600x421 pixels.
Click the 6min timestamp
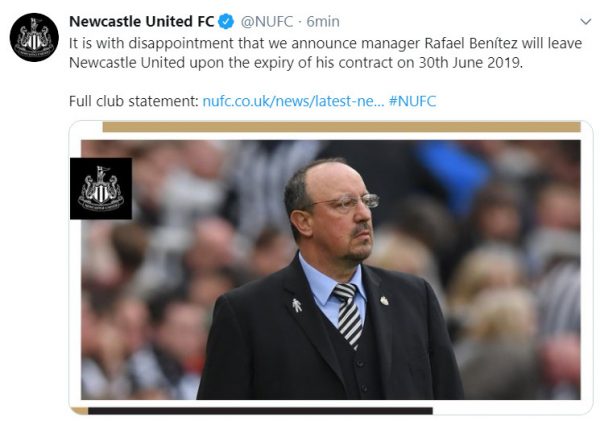(323, 22)
